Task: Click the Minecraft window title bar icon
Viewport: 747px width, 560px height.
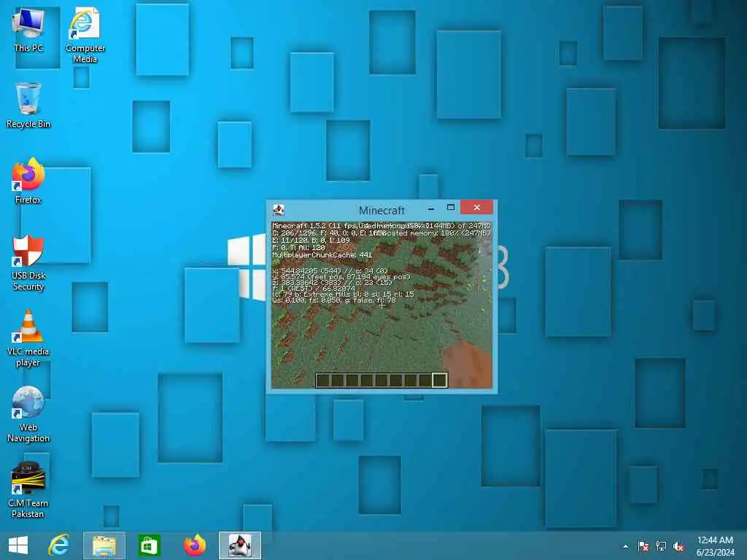Action: click(x=279, y=209)
